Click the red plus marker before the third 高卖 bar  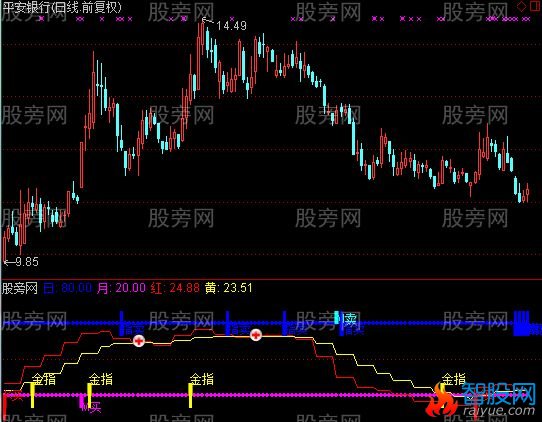coord(256,335)
